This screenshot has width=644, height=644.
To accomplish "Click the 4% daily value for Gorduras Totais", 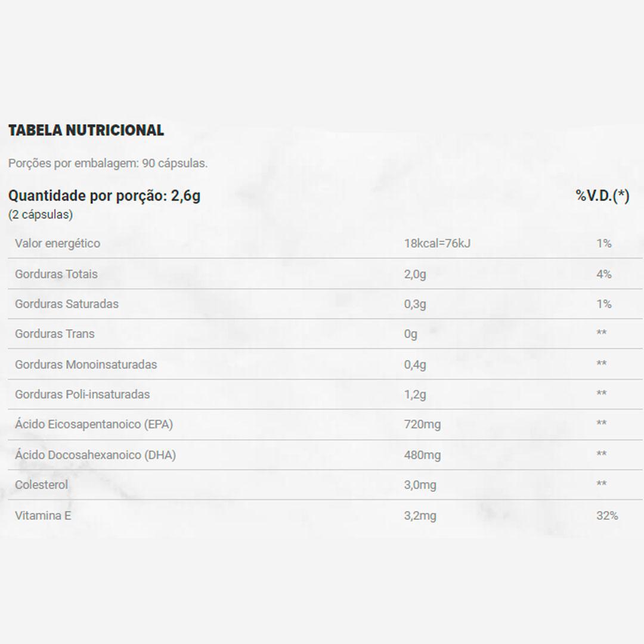I will [x=604, y=274].
